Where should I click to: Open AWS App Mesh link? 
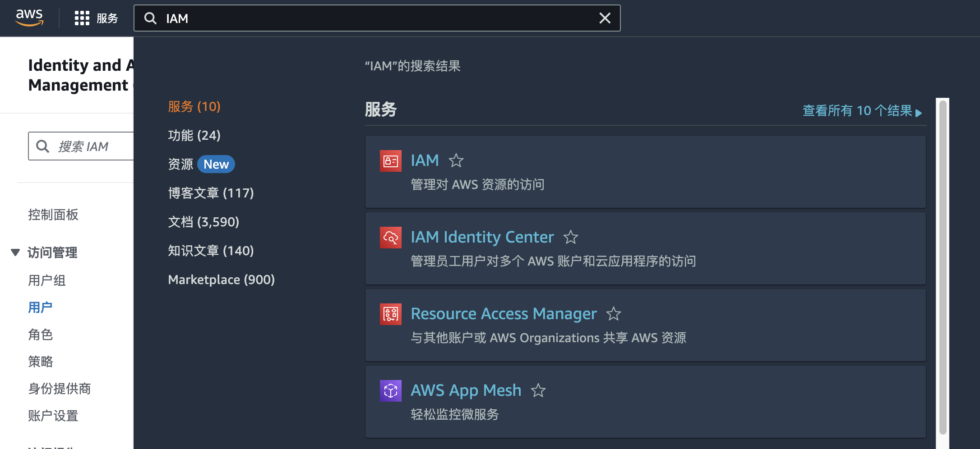(466, 390)
